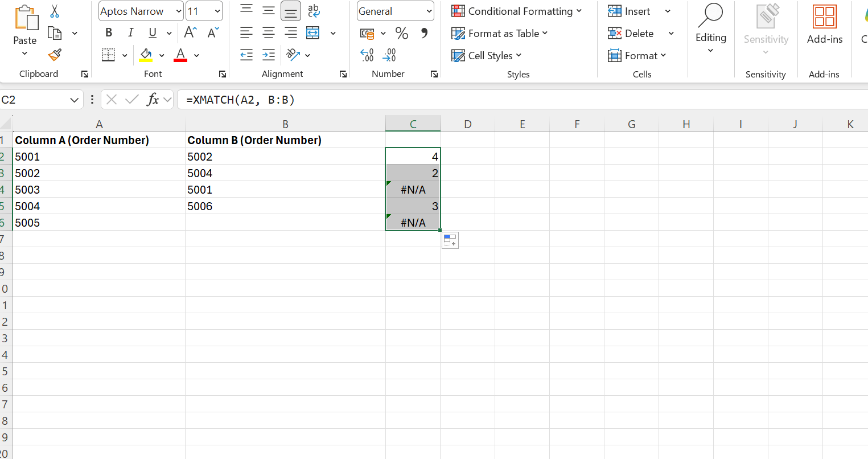Toggle Italic formatting
This screenshot has width=868, height=459.
tap(131, 33)
